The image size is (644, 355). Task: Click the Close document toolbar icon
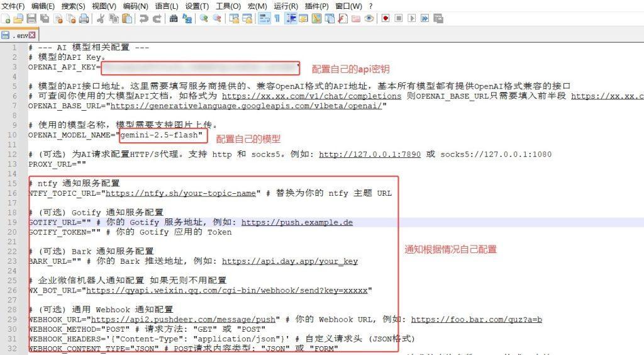(x=58, y=18)
